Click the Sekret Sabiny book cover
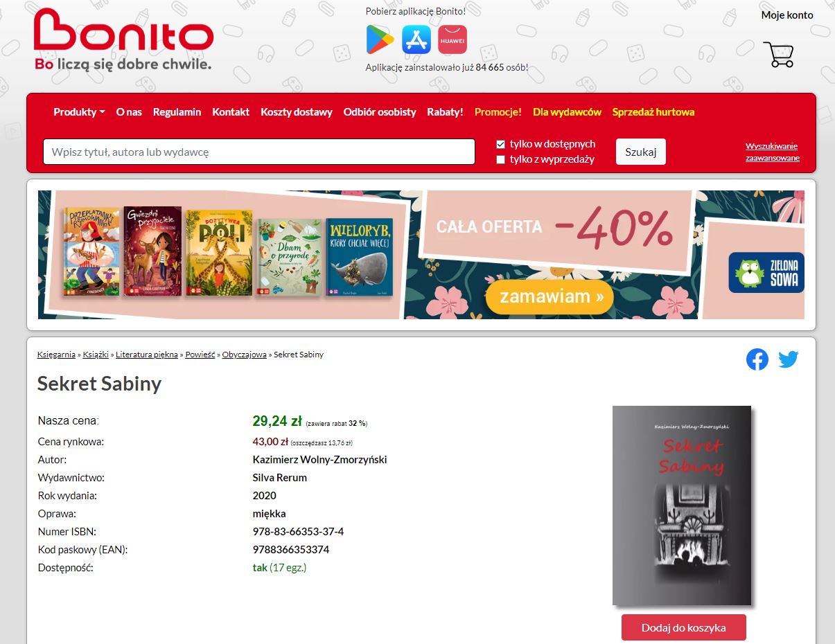Image resolution: width=835 pixels, height=644 pixels. 682,506
